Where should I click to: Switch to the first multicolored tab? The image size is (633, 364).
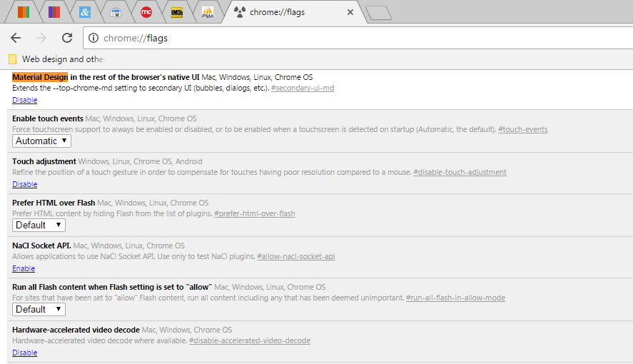point(24,12)
